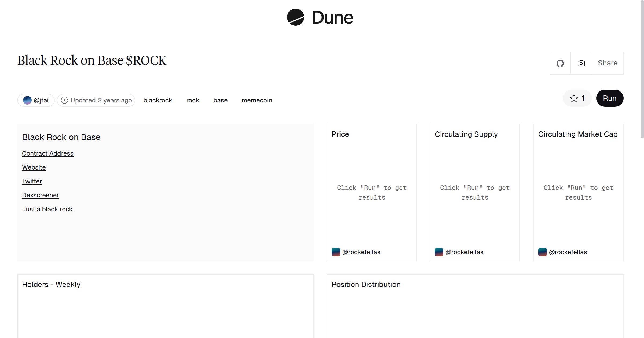Select the memecoin tag
Viewport: 644px width, 338px height.
click(x=257, y=100)
